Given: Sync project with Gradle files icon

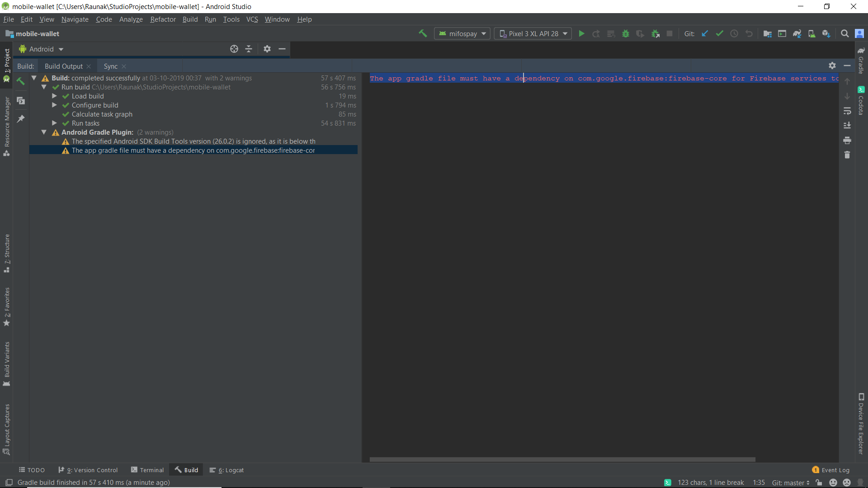Looking at the screenshot, I should pos(797,33).
